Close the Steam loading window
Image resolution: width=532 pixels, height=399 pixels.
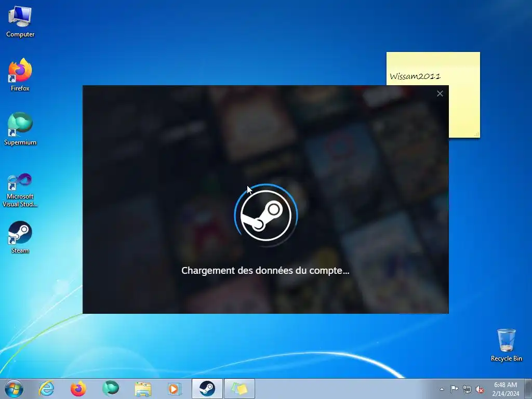pyautogui.click(x=440, y=94)
